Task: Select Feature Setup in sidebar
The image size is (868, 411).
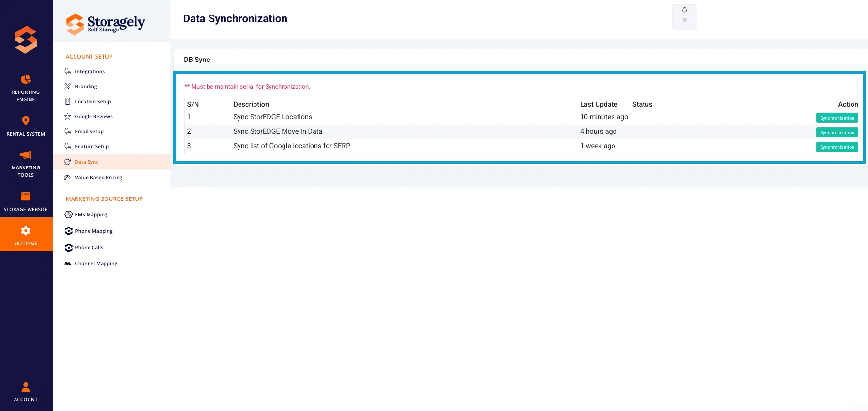Action: pyautogui.click(x=92, y=146)
